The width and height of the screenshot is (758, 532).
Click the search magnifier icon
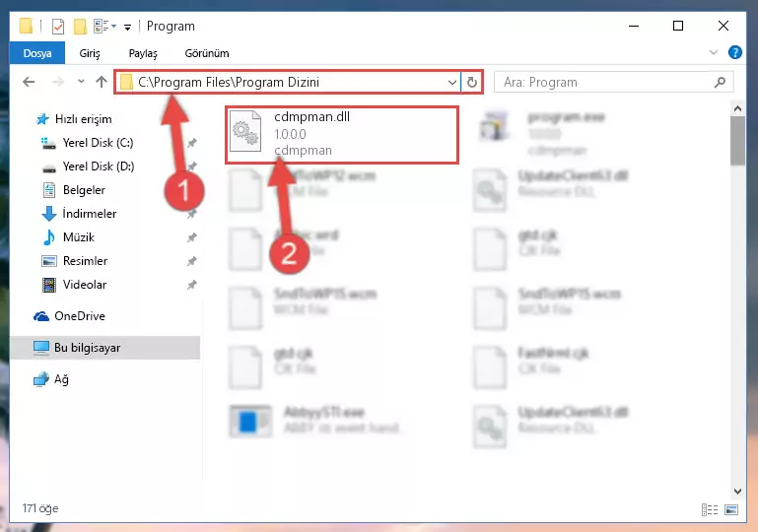tap(720, 82)
